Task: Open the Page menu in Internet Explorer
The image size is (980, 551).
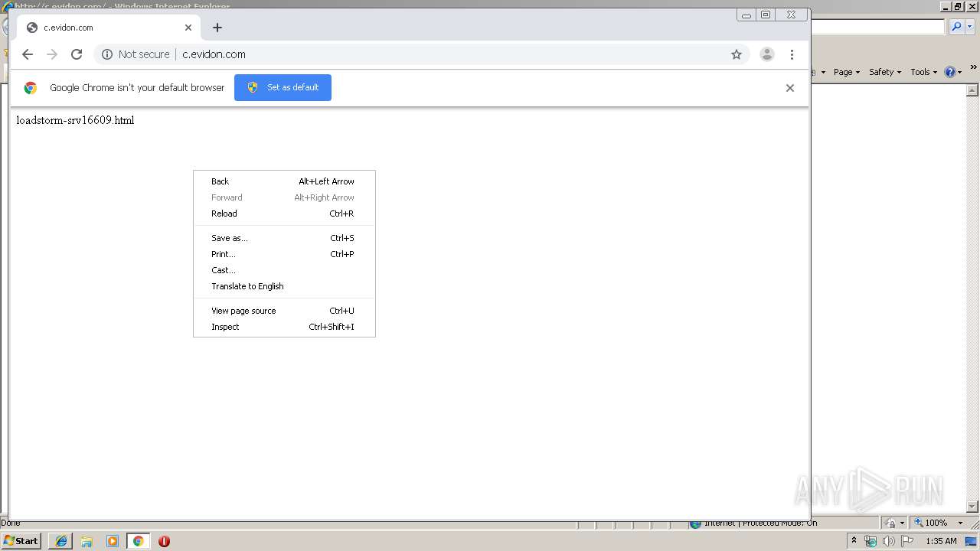Action: click(x=846, y=72)
